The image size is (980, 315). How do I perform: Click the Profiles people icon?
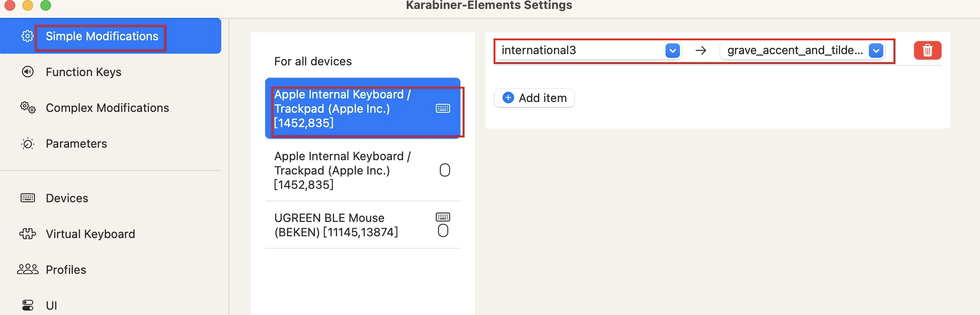(28, 269)
